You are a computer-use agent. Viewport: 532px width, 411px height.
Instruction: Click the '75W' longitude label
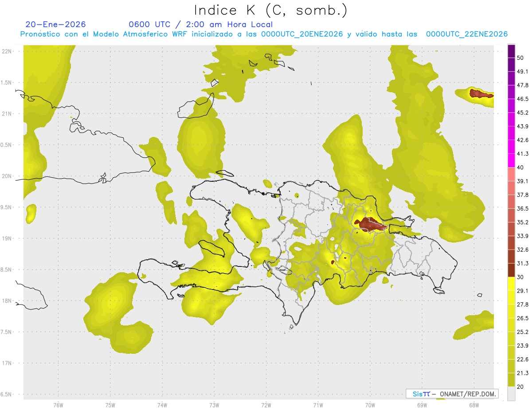coord(110,405)
